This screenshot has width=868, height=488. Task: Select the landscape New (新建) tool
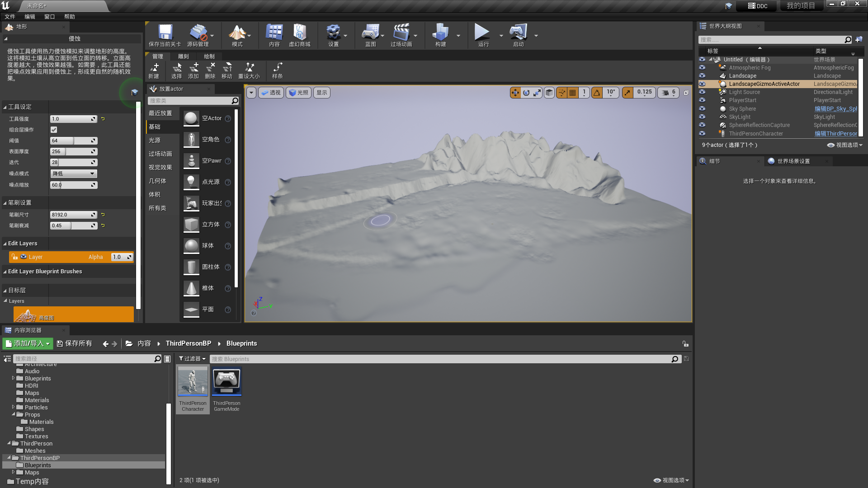154,70
